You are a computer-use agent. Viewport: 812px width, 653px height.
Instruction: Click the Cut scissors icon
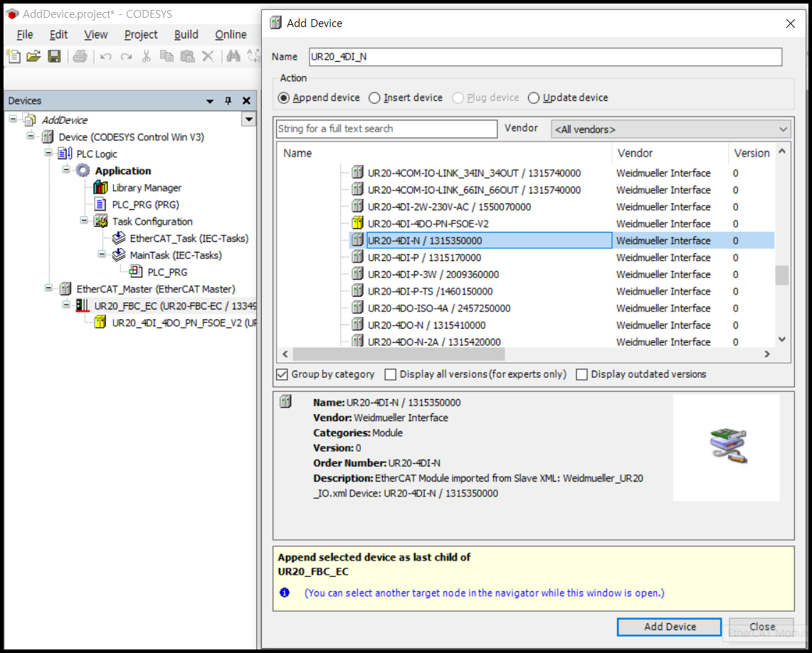(x=146, y=56)
